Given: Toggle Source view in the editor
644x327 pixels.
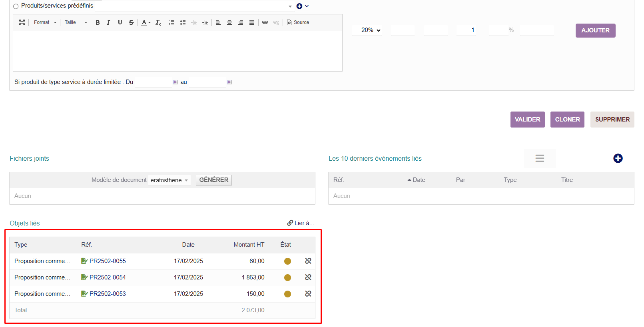Looking at the screenshot, I should click(298, 22).
